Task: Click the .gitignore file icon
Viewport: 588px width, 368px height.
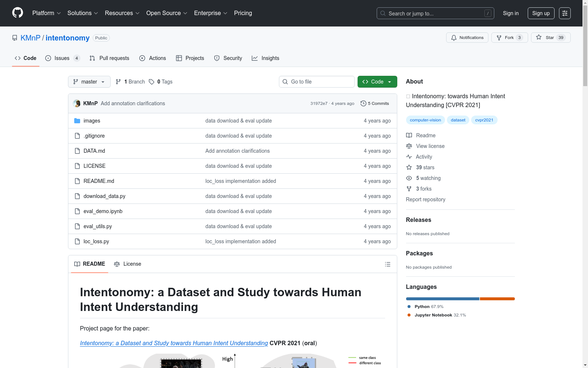Action: pos(77,136)
